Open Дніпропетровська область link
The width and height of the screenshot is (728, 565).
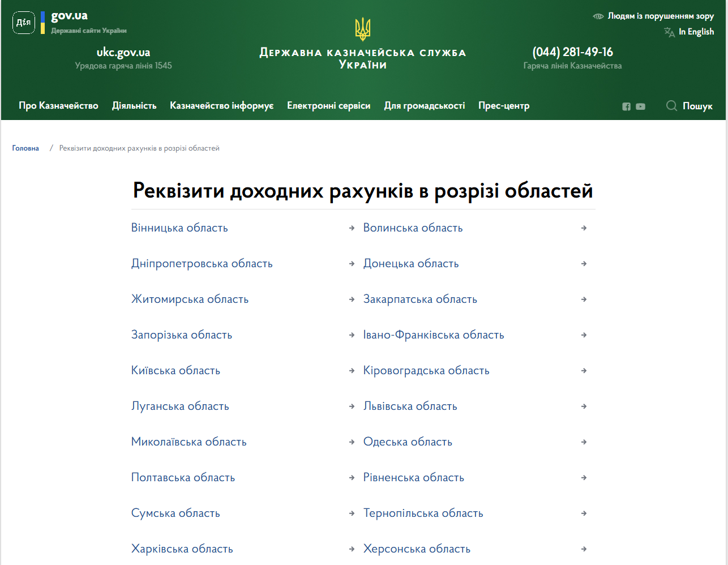pyautogui.click(x=202, y=263)
